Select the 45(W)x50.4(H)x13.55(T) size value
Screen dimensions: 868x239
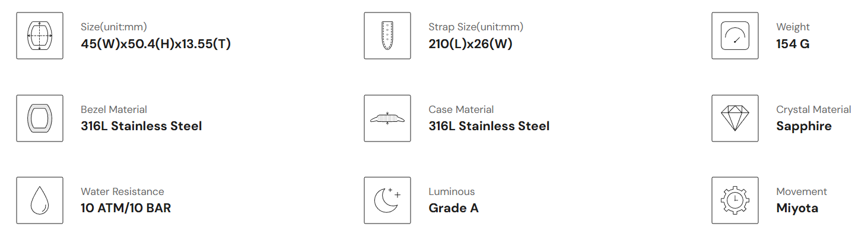point(155,44)
